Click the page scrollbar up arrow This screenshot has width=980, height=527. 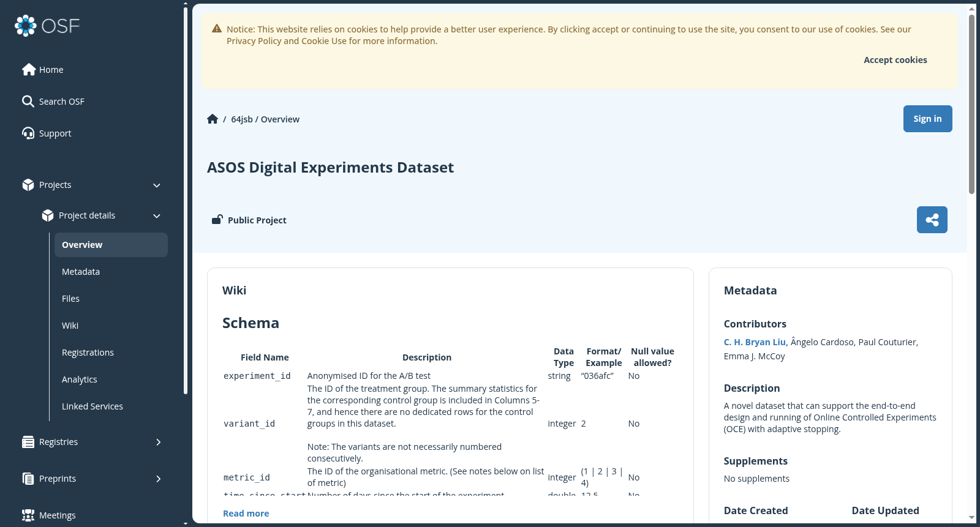971,9
